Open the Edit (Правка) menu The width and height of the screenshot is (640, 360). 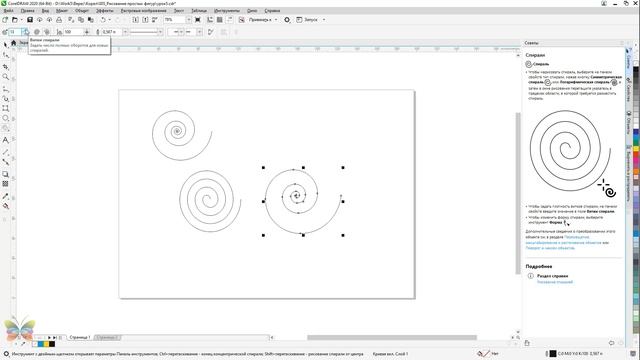pos(27,11)
